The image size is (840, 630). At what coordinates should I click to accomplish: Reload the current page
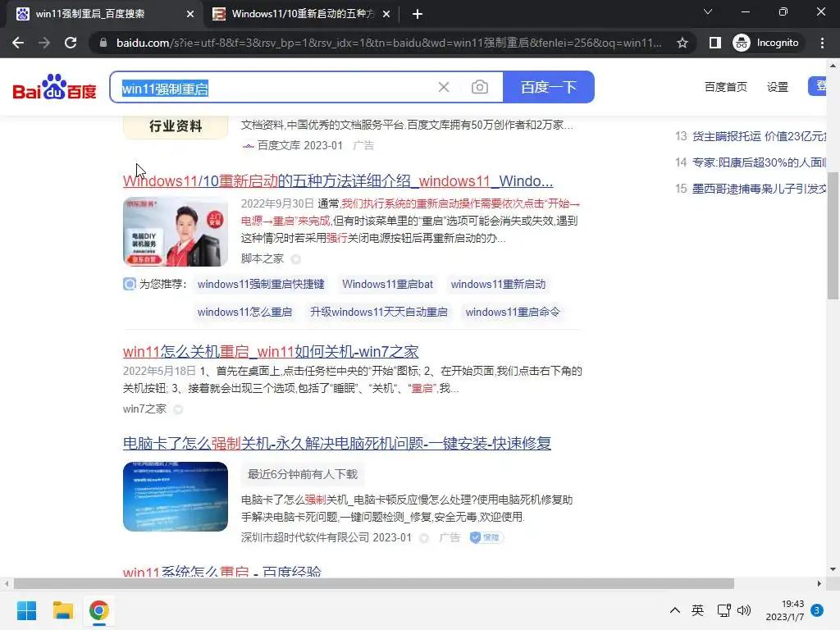[x=71, y=43]
